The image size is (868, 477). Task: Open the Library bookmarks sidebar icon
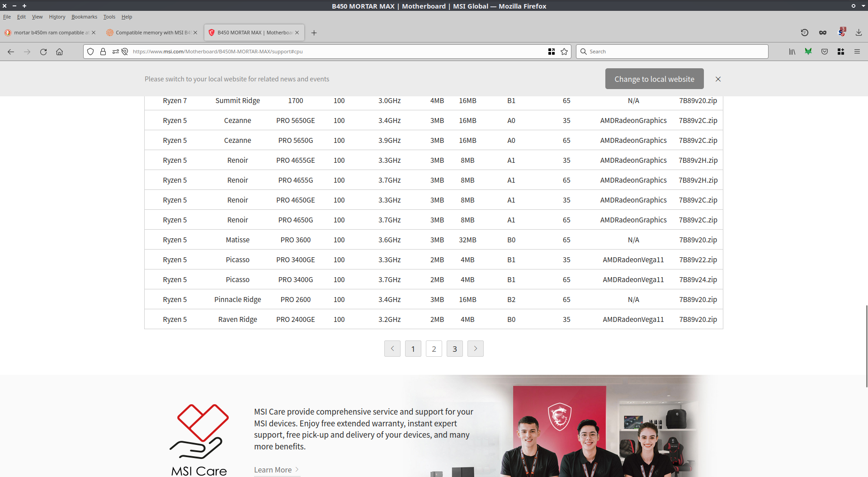[792, 52]
